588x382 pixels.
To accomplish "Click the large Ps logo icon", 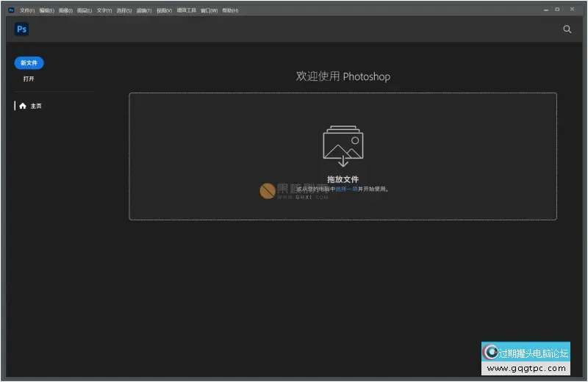I will 22,29.
